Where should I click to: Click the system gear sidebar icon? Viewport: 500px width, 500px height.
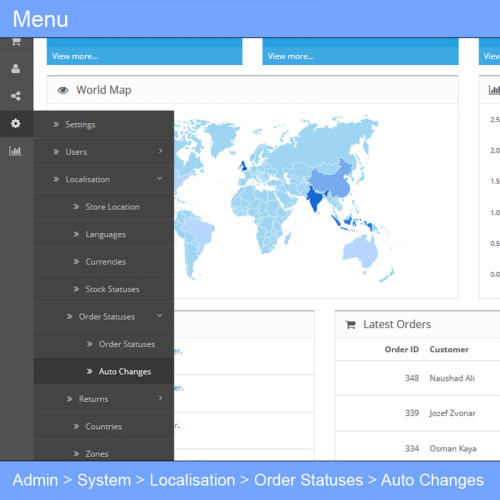click(x=16, y=123)
